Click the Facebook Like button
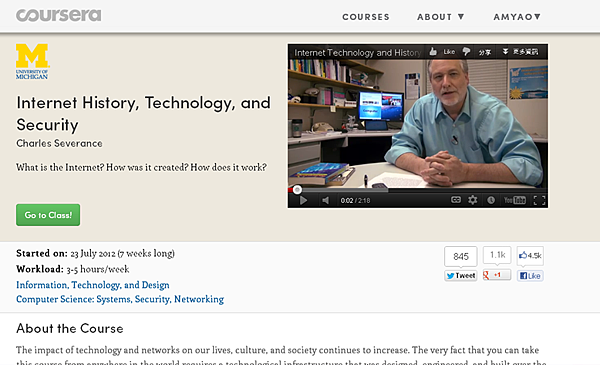This screenshot has width=600, height=365. point(530,275)
